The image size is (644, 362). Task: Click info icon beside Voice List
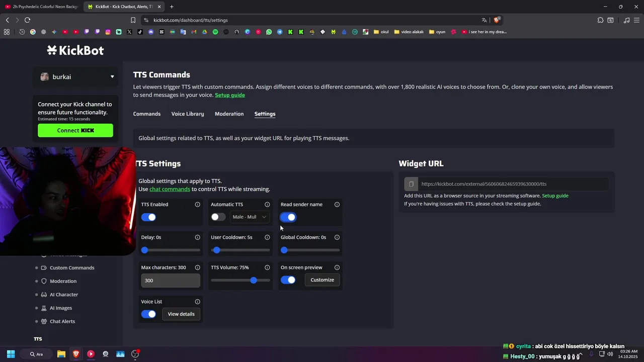pyautogui.click(x=197, y=302)
